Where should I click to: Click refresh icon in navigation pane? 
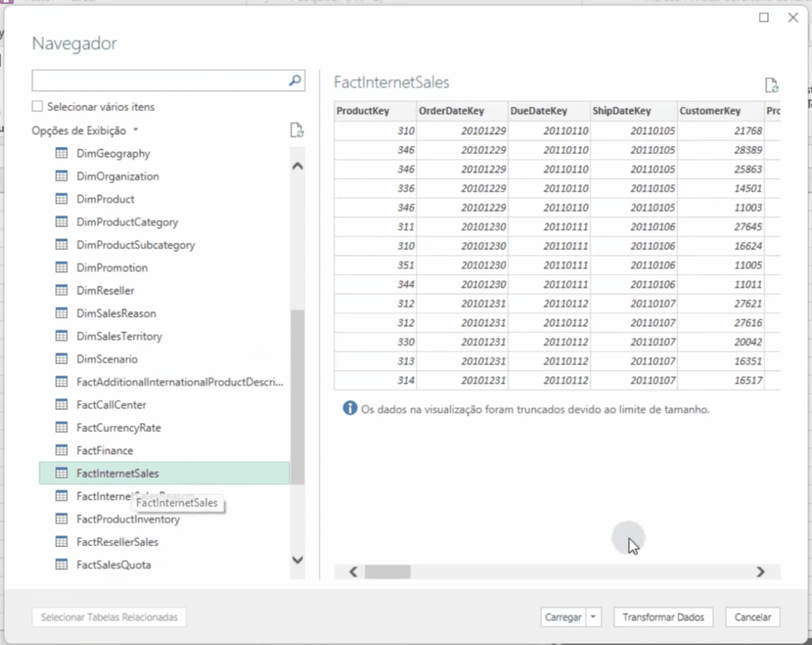297,131
